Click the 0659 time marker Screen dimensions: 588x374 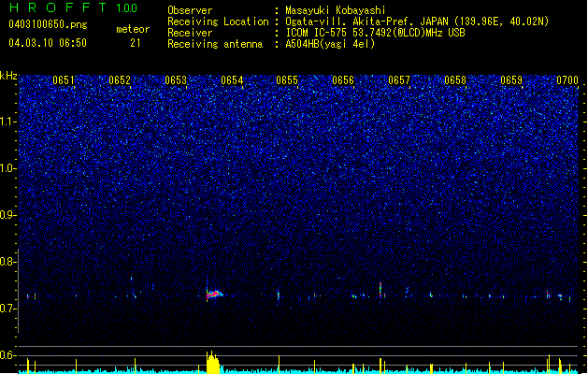pos(511,80)
